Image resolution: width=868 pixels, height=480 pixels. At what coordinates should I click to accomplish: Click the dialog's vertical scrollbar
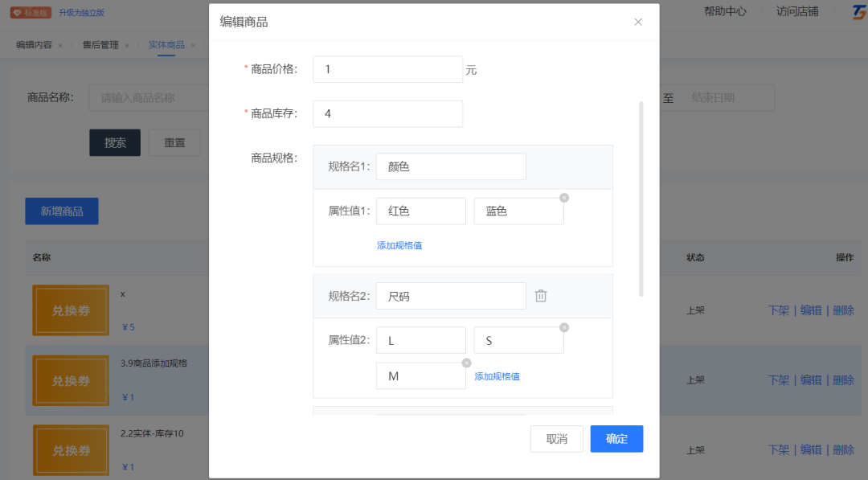click(x=641, y=199)
